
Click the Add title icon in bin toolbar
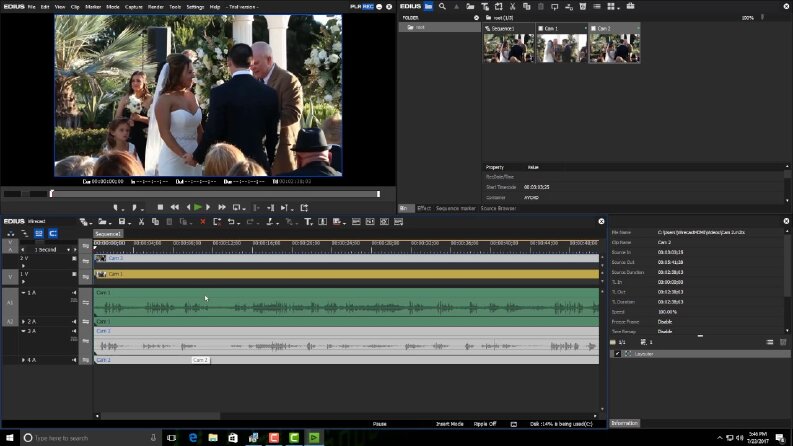(x=484, y=6)
